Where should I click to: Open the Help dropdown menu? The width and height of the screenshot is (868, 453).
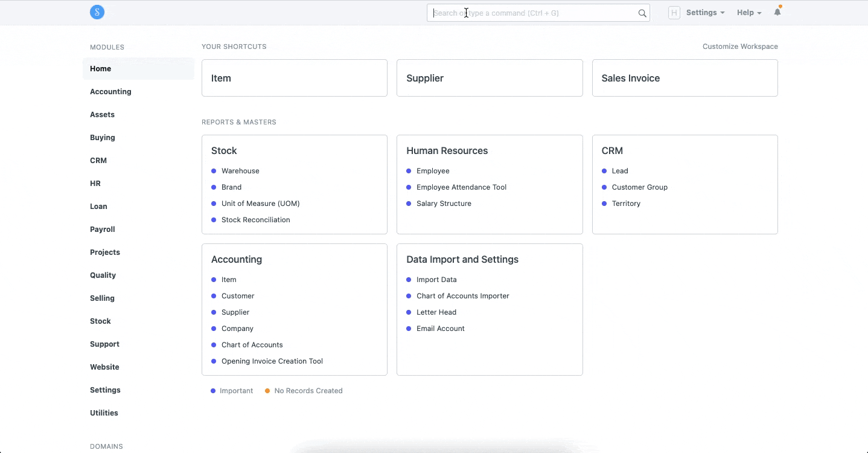tap(748, 13)
